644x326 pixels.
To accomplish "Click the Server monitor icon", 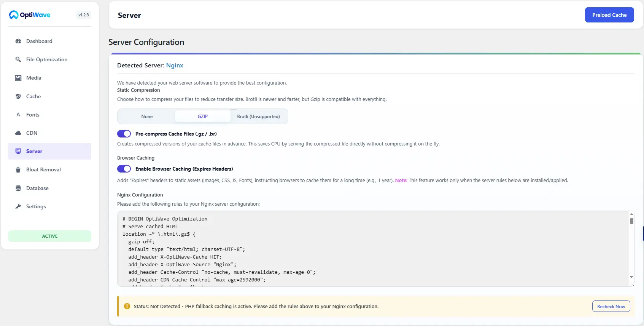I will [18, 151].
